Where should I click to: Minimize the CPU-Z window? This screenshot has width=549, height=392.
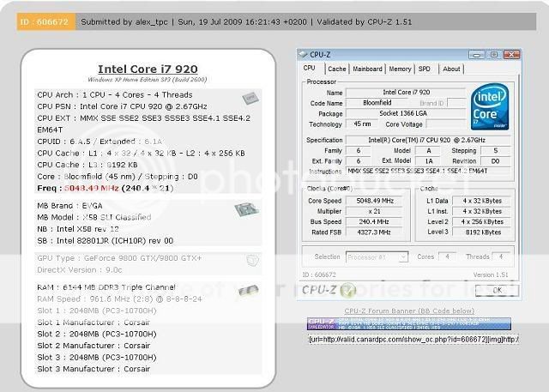[476, 55]
